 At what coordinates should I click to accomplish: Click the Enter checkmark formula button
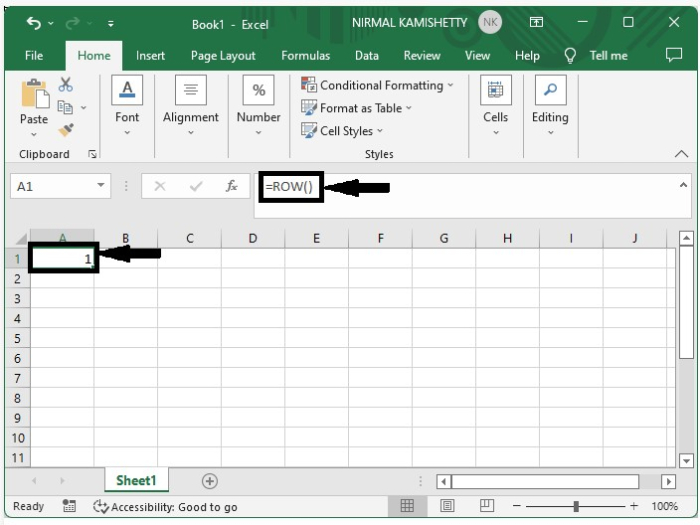[196, 186]
